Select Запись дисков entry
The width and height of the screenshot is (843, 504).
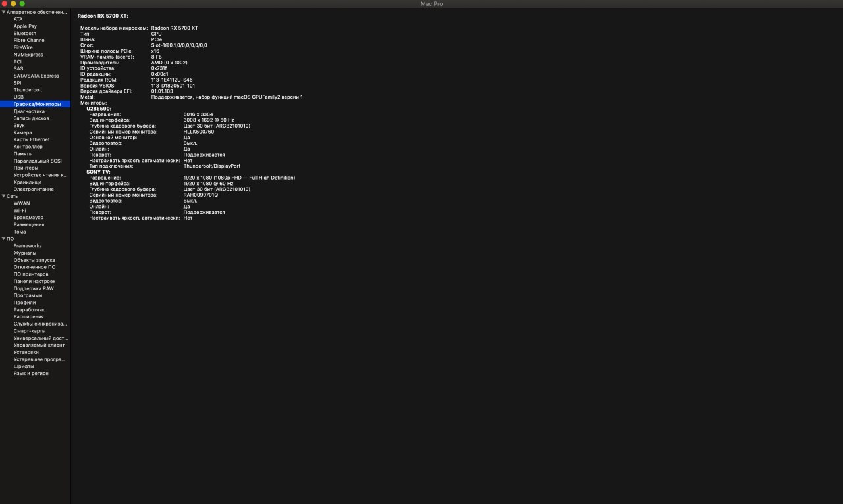(x=31, y=118)
